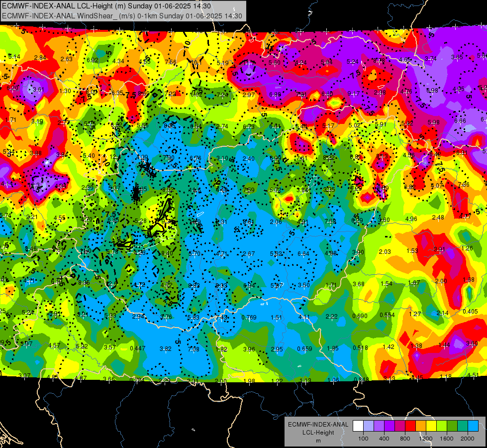487x448 pixels.
Task: Click the map value 6.73
Action: click(248, 126)
